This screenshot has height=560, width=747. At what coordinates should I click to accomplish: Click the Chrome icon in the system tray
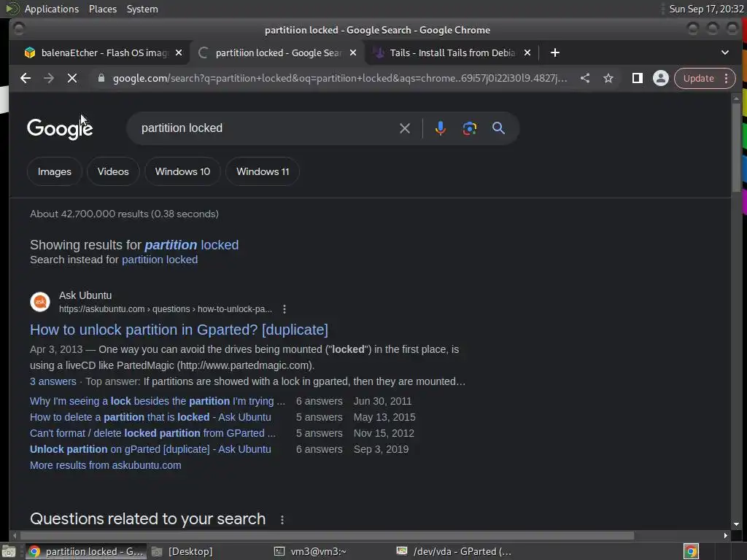[691, 551]
